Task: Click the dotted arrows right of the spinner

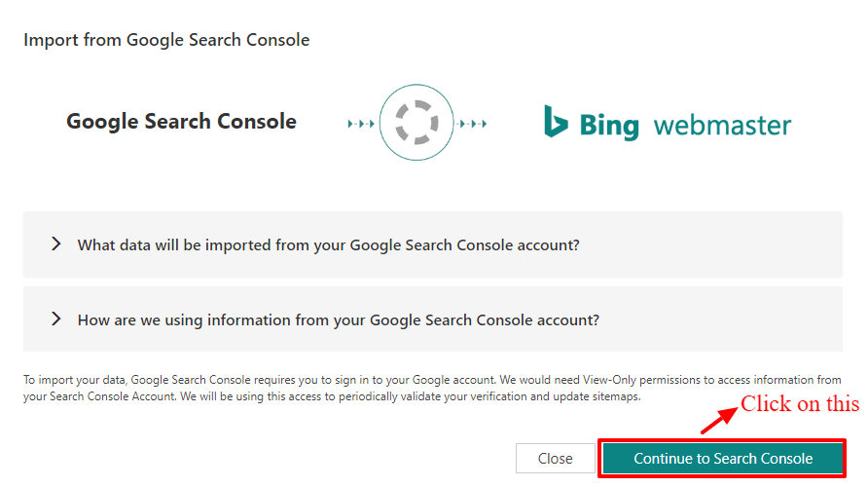Action: pos(473,124)
